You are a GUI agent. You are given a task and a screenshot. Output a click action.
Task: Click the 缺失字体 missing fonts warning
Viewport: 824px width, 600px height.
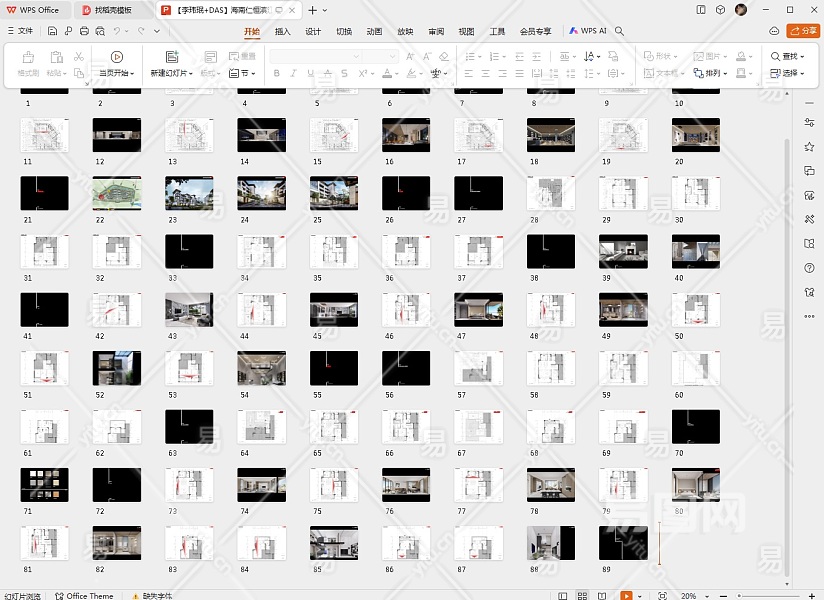[x=151, y=595]
